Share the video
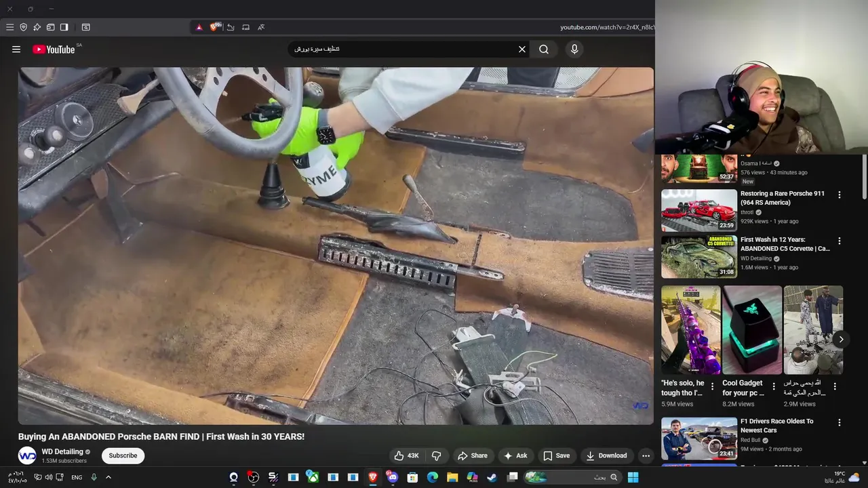The width and height of the screenshot is (868, 488). [x=473, y=455]
